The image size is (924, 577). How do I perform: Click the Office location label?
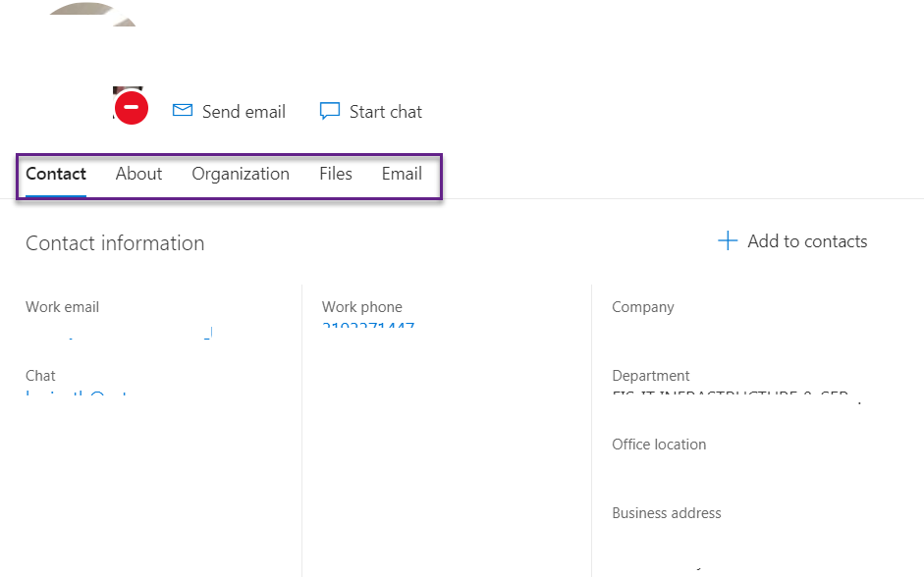(x=659, y=445)
